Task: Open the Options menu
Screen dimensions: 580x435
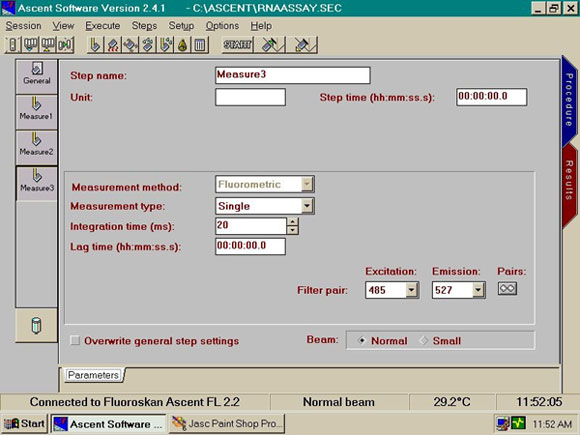Action: coord(222,26)
